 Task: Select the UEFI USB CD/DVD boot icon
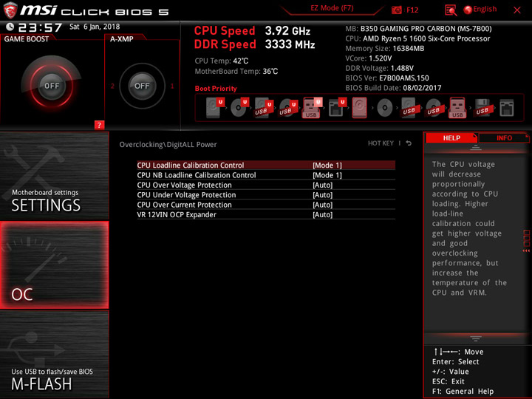[288, 108]
